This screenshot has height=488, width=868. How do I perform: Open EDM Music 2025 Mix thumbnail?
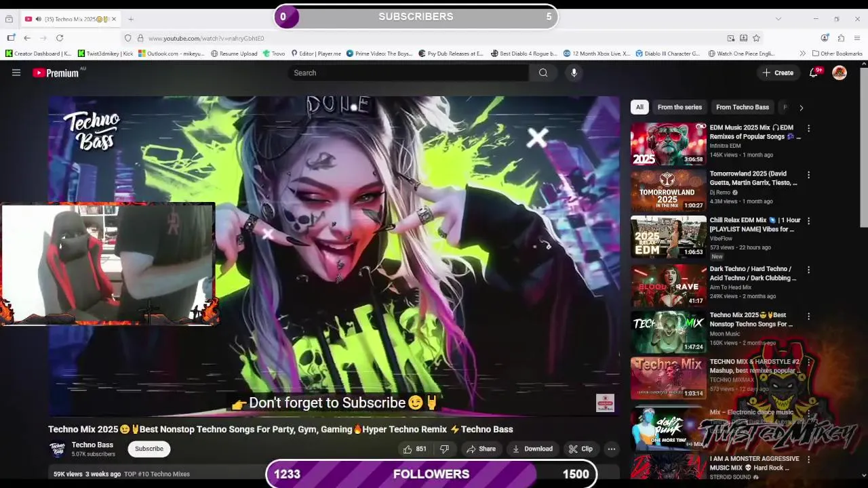668,144
